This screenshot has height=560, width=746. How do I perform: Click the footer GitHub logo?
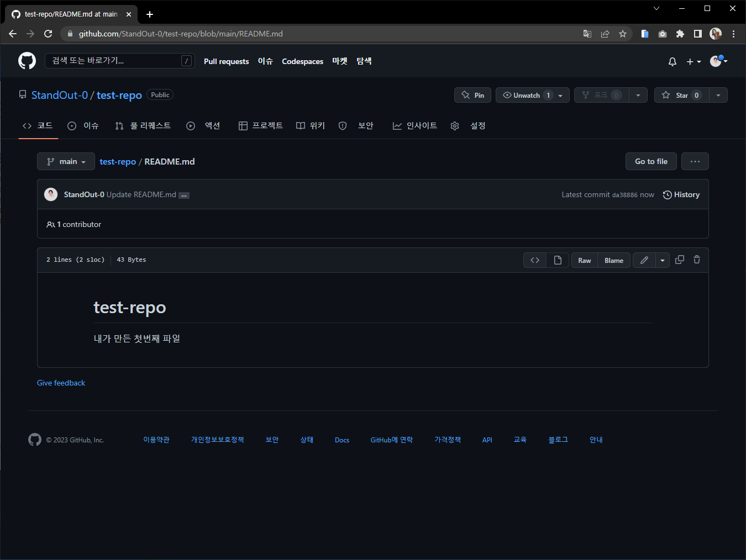(x=35, y=440)
